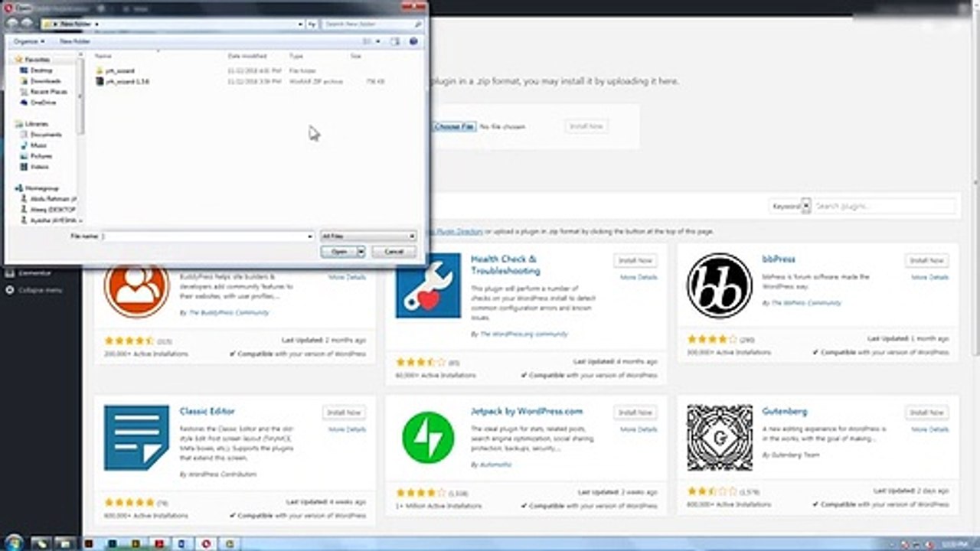980x551 pixels.
Task: Click the Search plugins input field
Action: pyautogui.click(x=884, y=206)
